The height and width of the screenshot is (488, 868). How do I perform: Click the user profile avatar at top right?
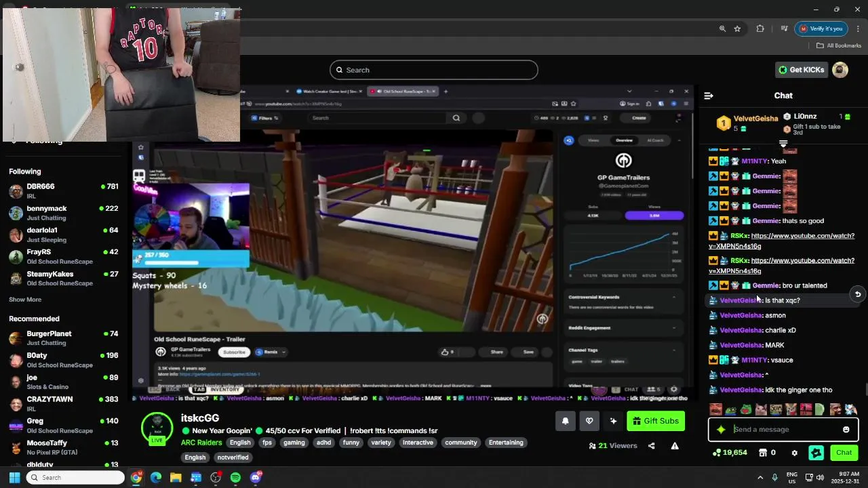tap(840, 70)
